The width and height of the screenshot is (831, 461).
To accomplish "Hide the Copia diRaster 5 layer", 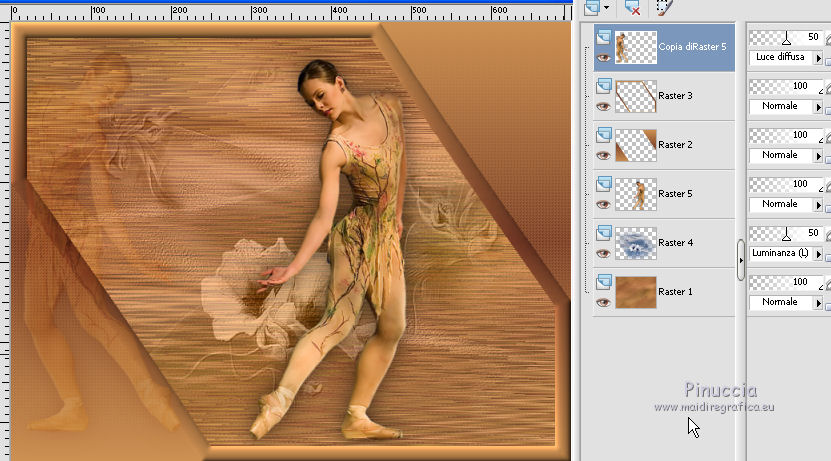I will [x=603, y=58].
